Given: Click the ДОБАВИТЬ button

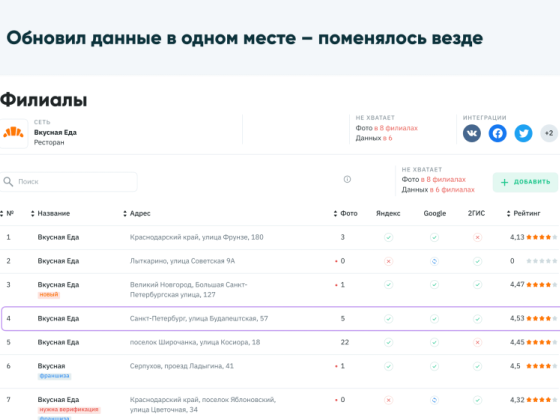Looking at the screenshot, I should point(525,182).
